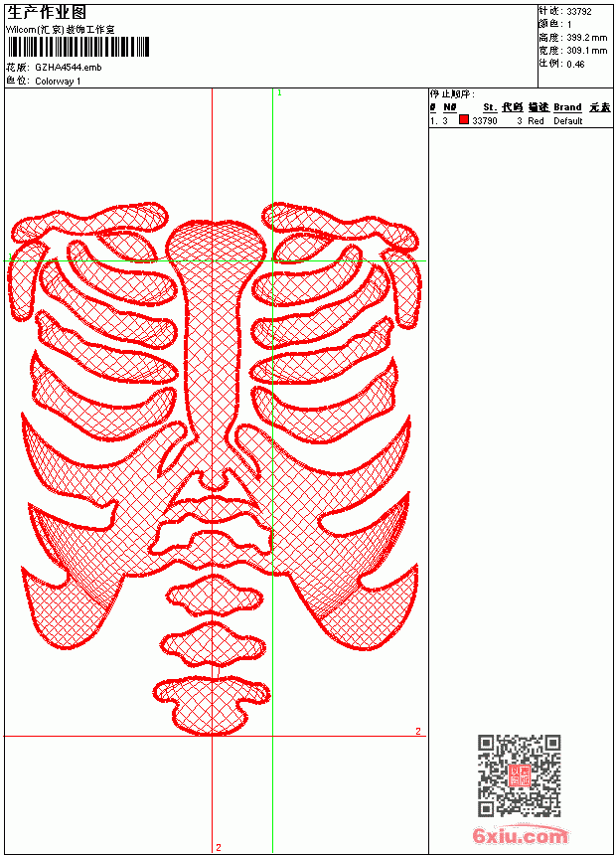Click the 399.2 mm height value
The image size is (616, 855).
tap(586, 38)
